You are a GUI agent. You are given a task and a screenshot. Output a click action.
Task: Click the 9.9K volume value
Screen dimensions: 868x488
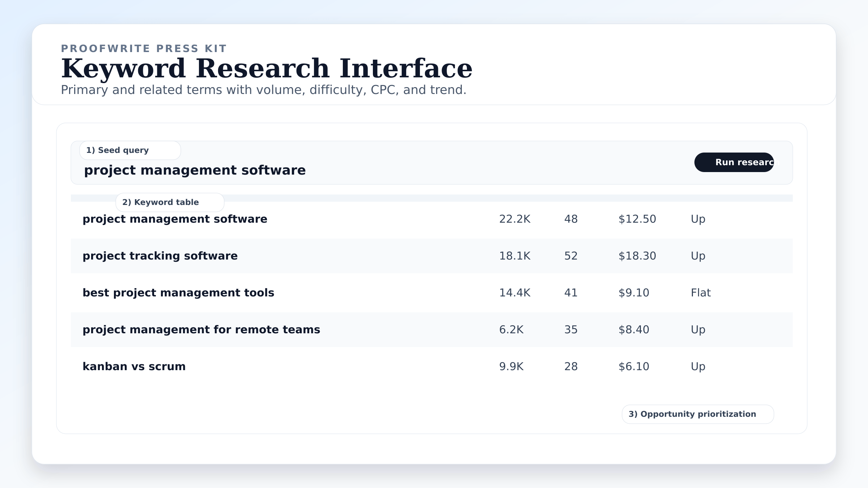pos(511,366)
